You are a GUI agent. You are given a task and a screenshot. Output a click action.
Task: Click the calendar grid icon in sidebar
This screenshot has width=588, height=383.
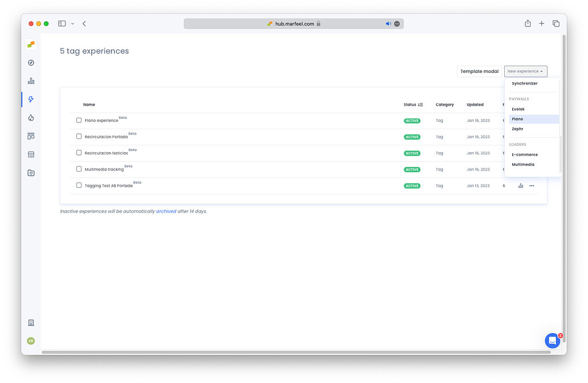tap(30, 154)
